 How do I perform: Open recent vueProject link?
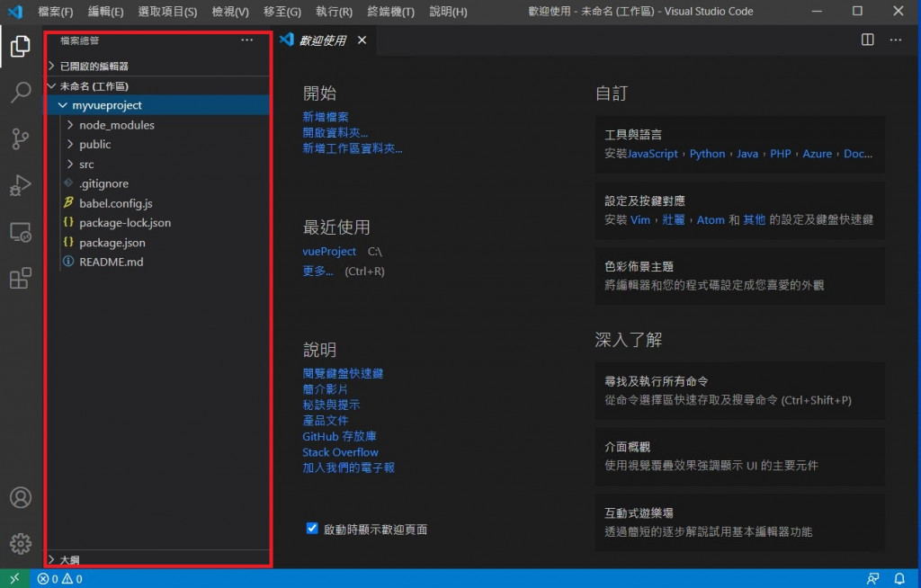point(329,252)
